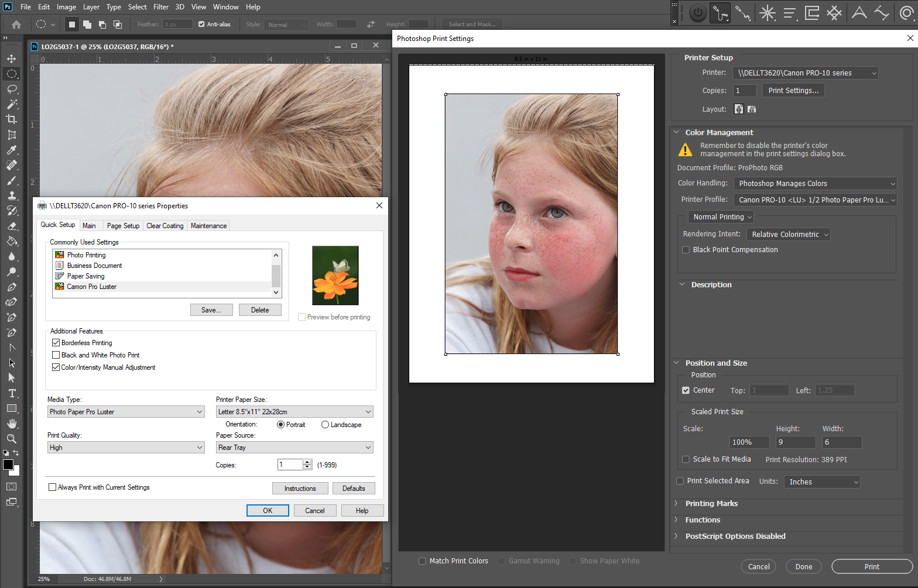Open the Printer Paper Size dropdown
918x588 pixels.
coord(294,412)
